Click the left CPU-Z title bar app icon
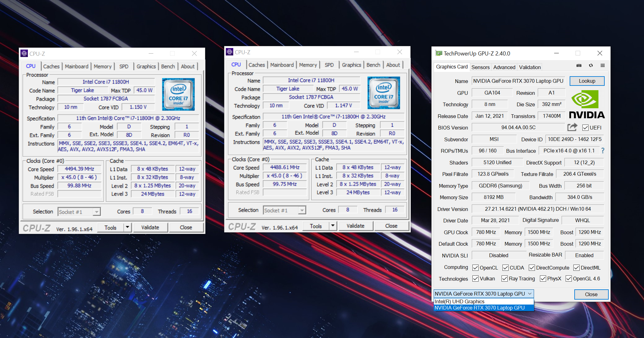This screenshot has height=338, width=644. pos(24,53)
